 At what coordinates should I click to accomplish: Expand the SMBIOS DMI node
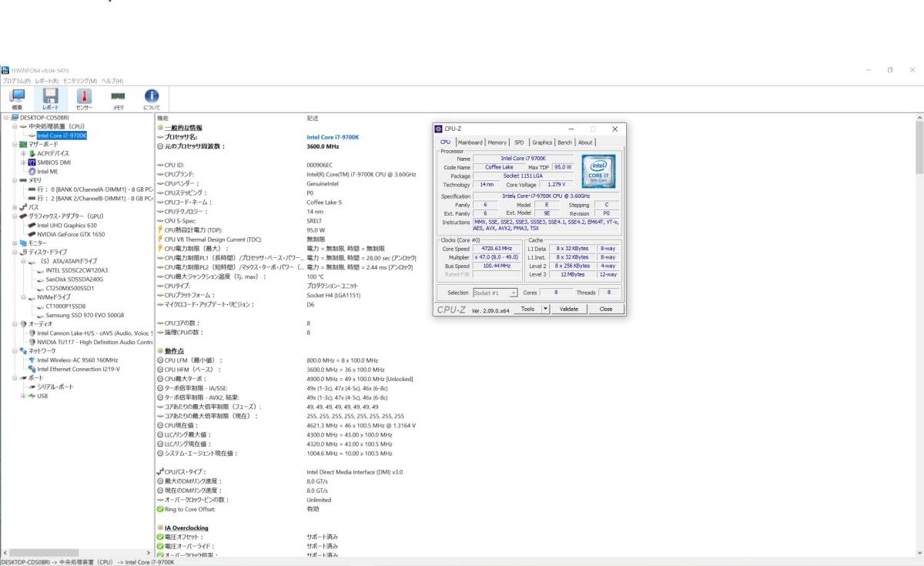[x=23, y=162]
